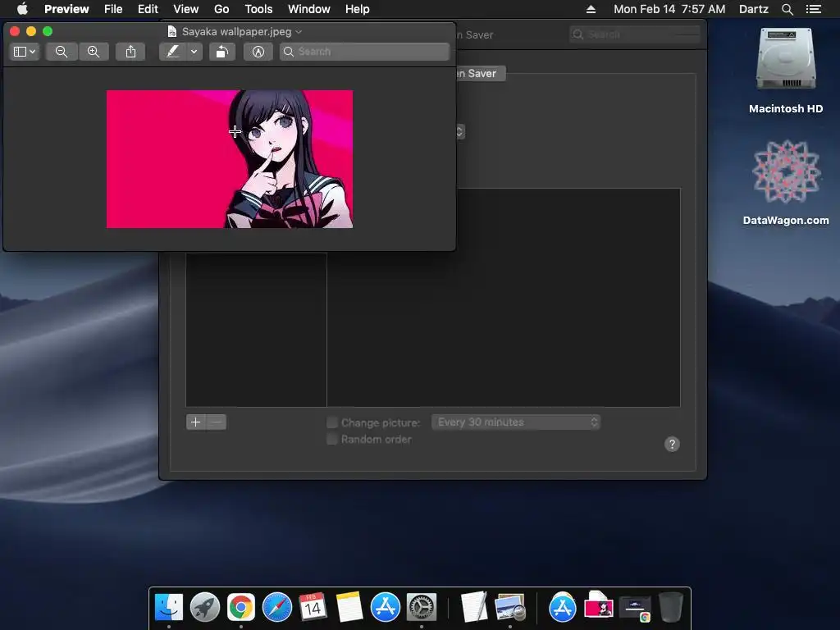Open Finder from the Dock

point(169,607)
